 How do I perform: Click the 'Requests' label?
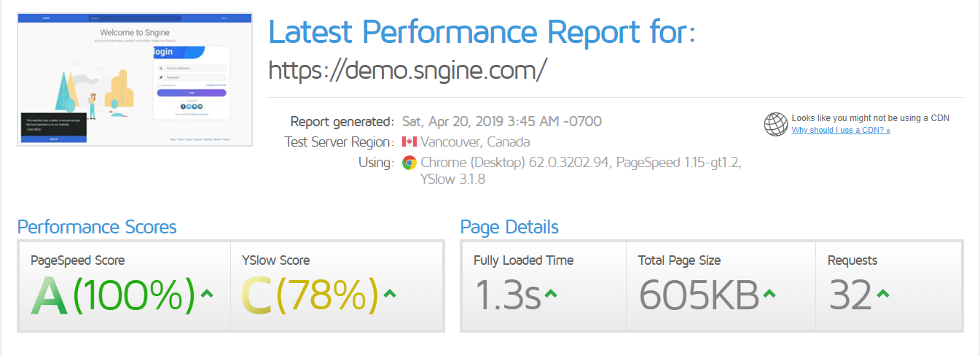click(x=852, y=260)
